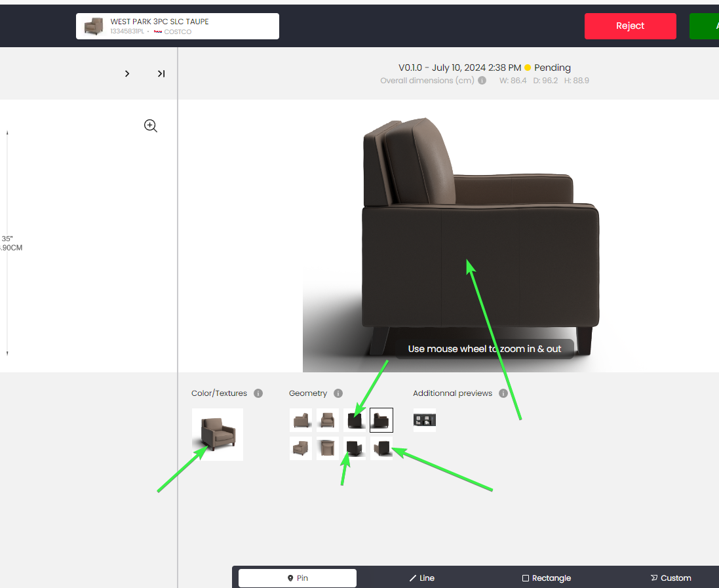Image resolution: width=719 pixels, height=588 pixels.
Task: Open info icon next to Color/Textures
Action: (x=258, y=393)
